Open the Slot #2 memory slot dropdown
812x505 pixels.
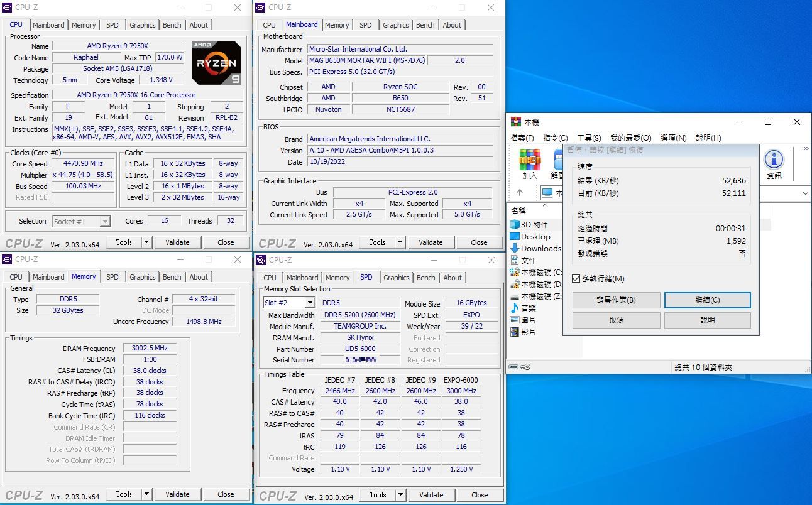pos(309,303)
